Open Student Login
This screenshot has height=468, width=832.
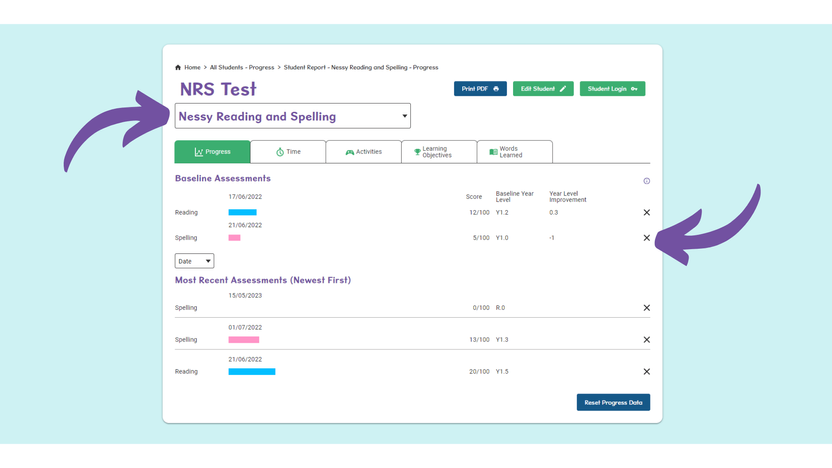[x=612, y=89]
